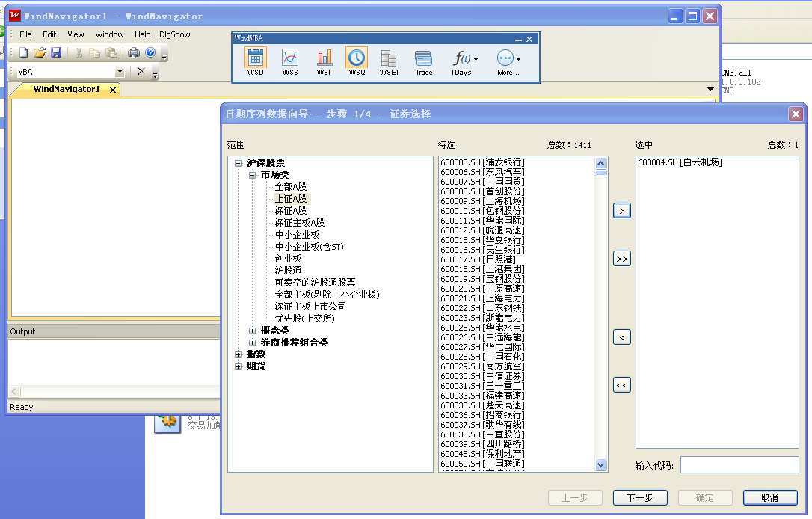The height and width of the screenshot is (519, 812).
Task: Click the WSD date series icon
Action: pos(256,58)
